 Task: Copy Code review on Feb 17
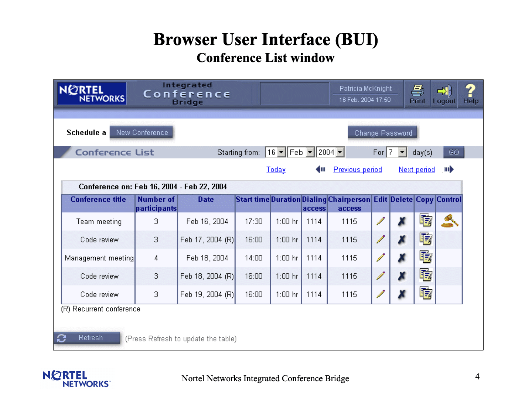click(x=426, y=239)
